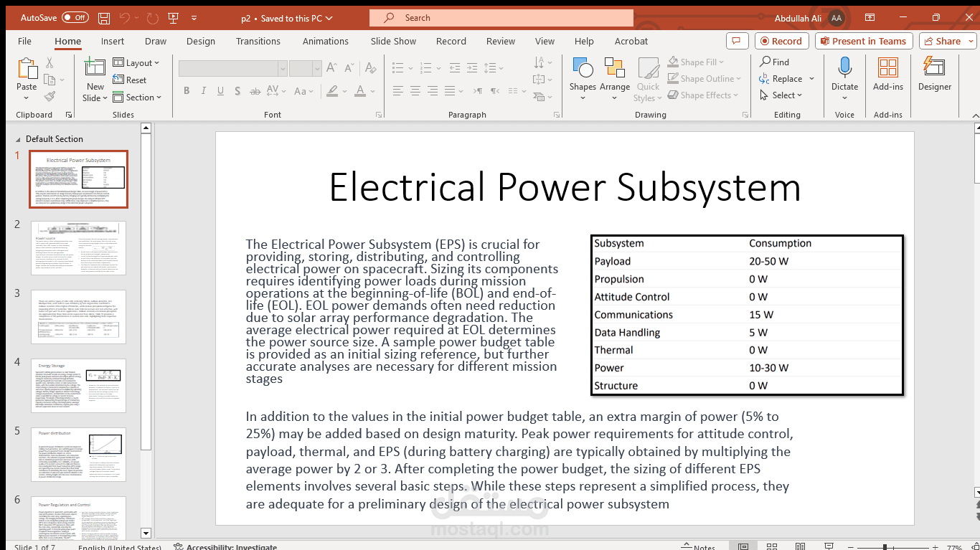The image size is (980, 550).
Task: Toggle Underline formatting
Action: [x=220, y=91]
